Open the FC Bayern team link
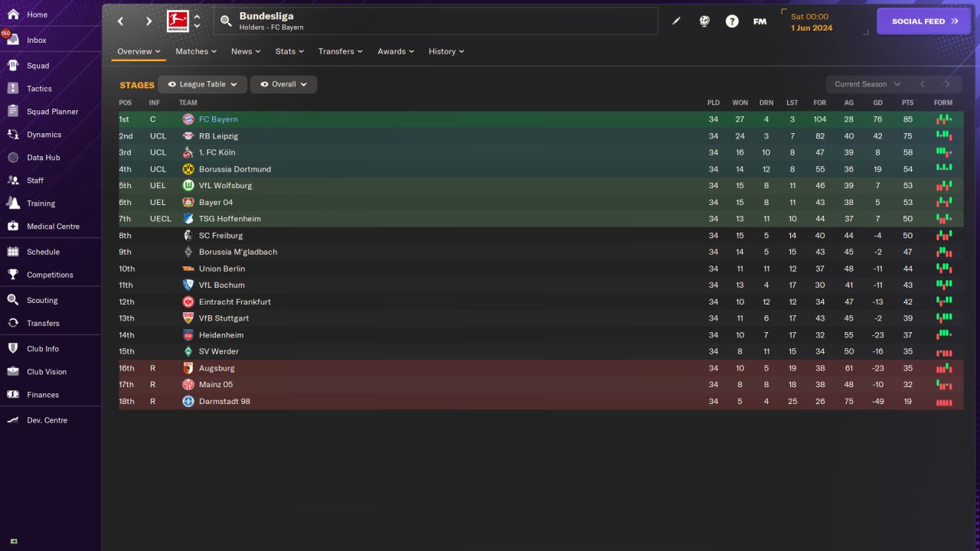The height and width of the screenshot is (551, 980). [x=218, y=119]
